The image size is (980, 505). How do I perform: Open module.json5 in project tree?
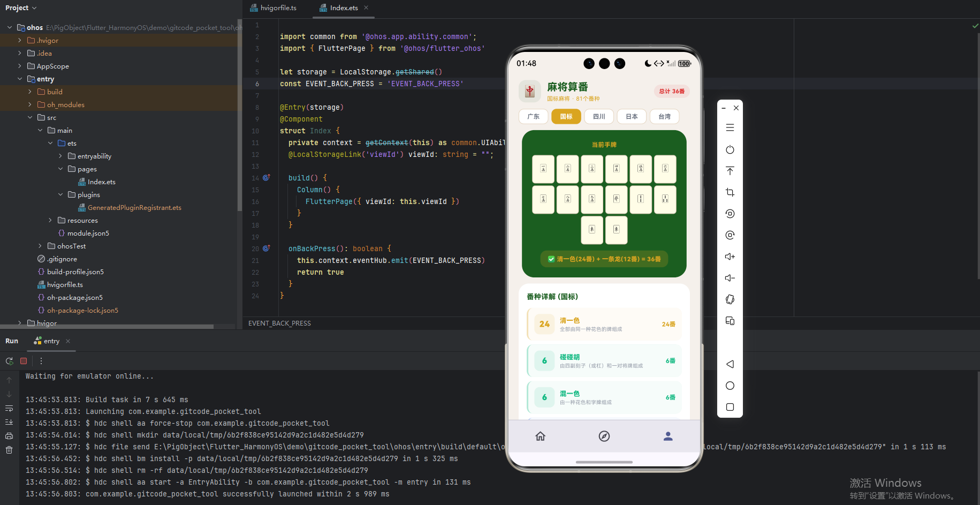[83, 233]
